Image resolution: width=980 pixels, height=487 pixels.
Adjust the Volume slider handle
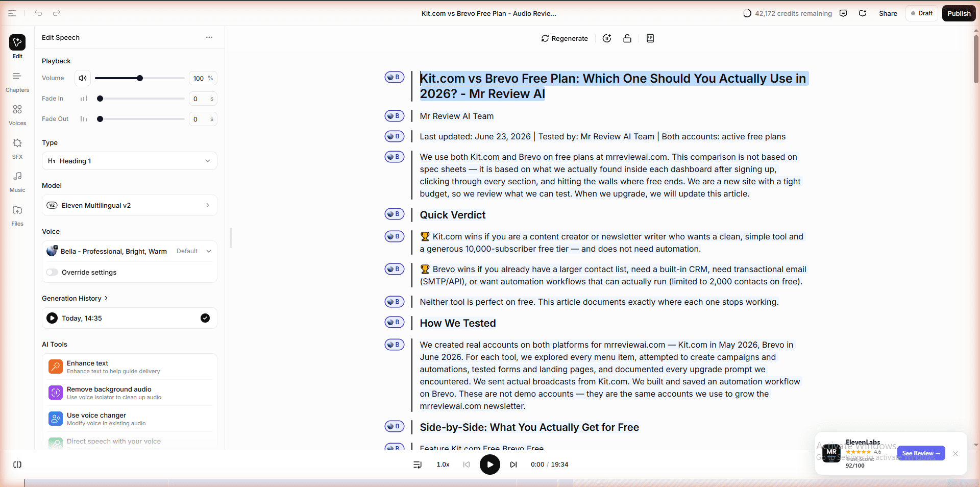[x=140, y=78]
